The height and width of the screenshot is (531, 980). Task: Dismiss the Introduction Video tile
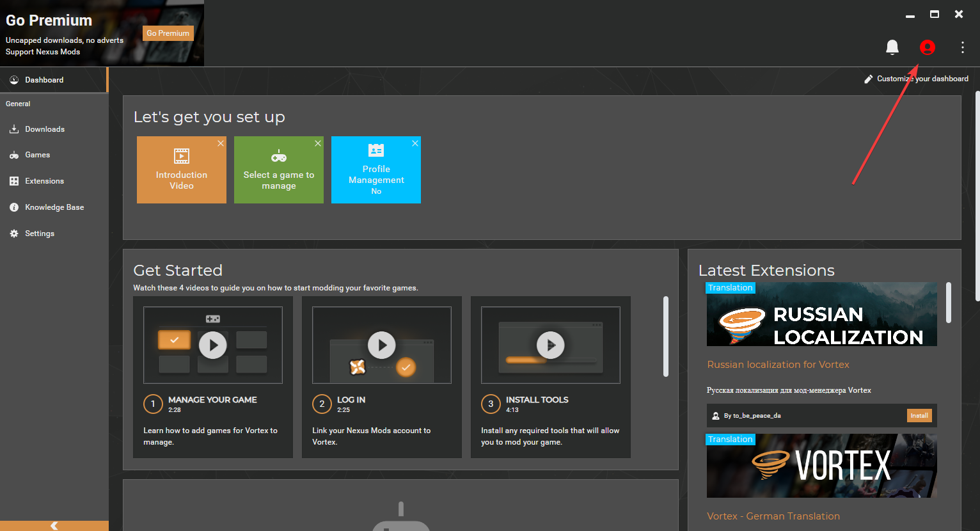[x=221, y=143]
